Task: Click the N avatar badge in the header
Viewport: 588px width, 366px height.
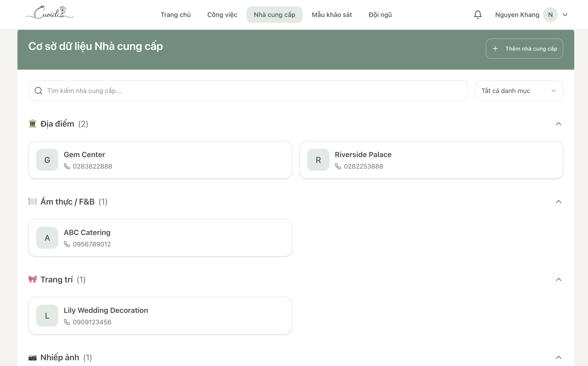Action: click(550, 14)
